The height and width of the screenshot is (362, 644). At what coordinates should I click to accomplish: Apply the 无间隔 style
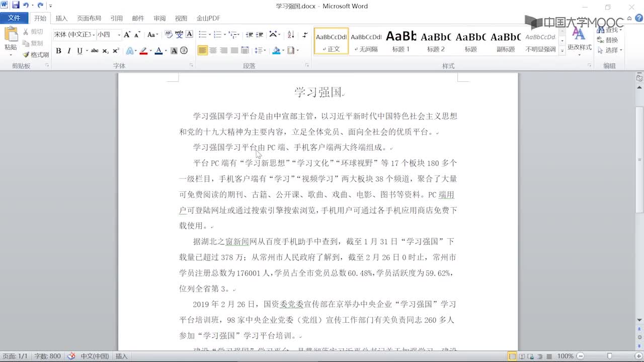tap(366, 41)
